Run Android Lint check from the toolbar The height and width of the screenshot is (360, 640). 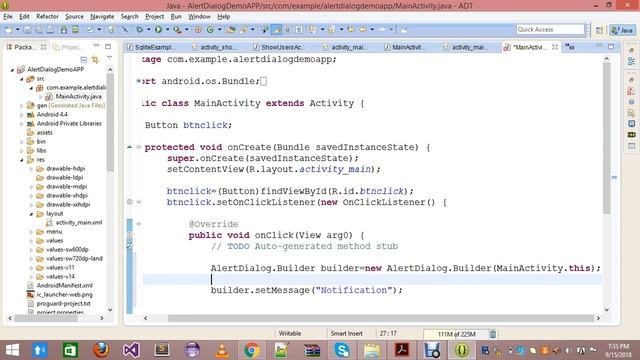pyautogui.click(x=90, y=30)
